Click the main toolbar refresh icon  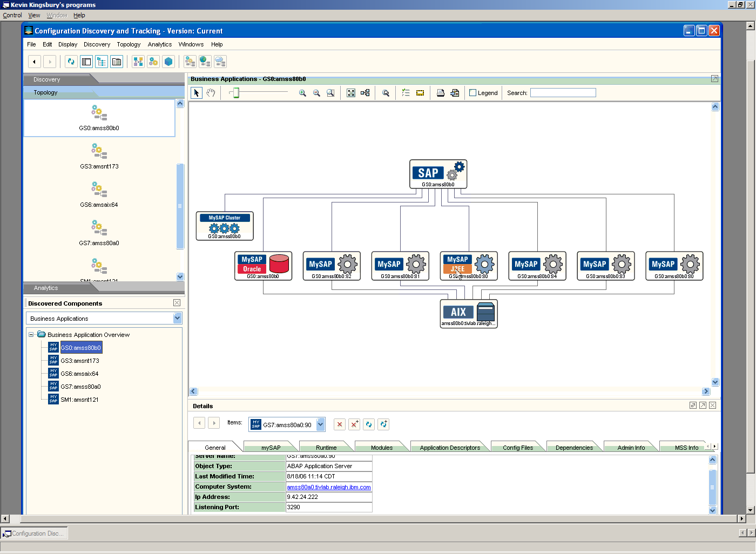71,62
